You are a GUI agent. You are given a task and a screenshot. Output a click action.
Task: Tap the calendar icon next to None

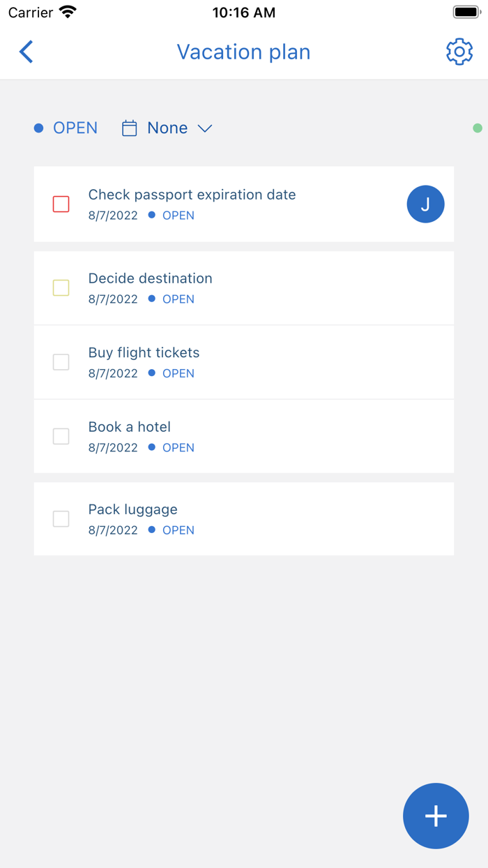click(129, 128)
